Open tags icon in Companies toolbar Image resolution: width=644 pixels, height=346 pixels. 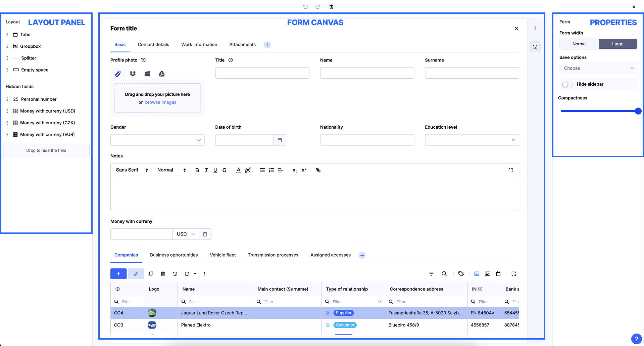[x=461, y=274]
